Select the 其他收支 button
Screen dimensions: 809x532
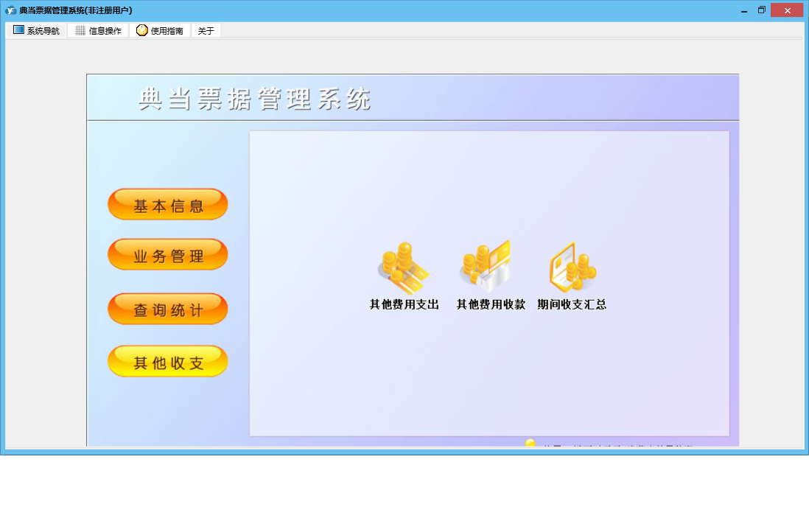click(168, 361)
